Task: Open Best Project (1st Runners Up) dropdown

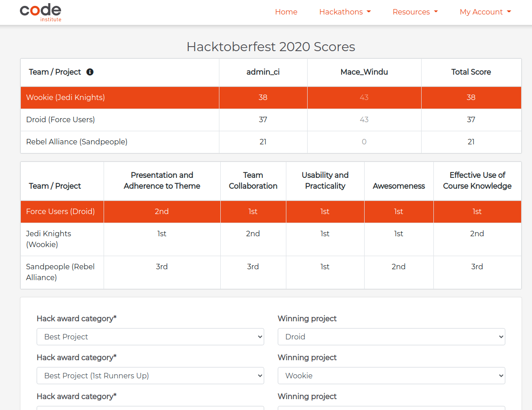Action: [150, 376]
